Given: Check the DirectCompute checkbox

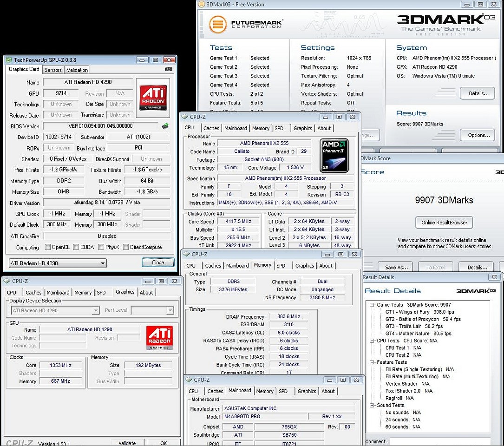Looking at the screenshot, I should (126, 247).
